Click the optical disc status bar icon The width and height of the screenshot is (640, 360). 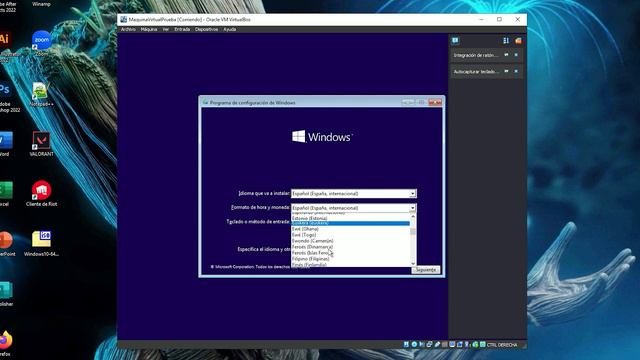pos(414,344)
